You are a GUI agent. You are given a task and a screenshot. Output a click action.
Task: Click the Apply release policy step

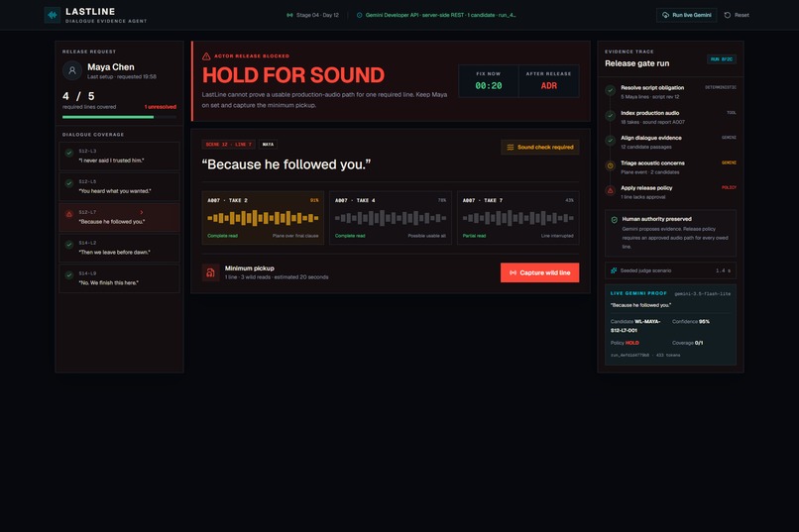[670, 192]
